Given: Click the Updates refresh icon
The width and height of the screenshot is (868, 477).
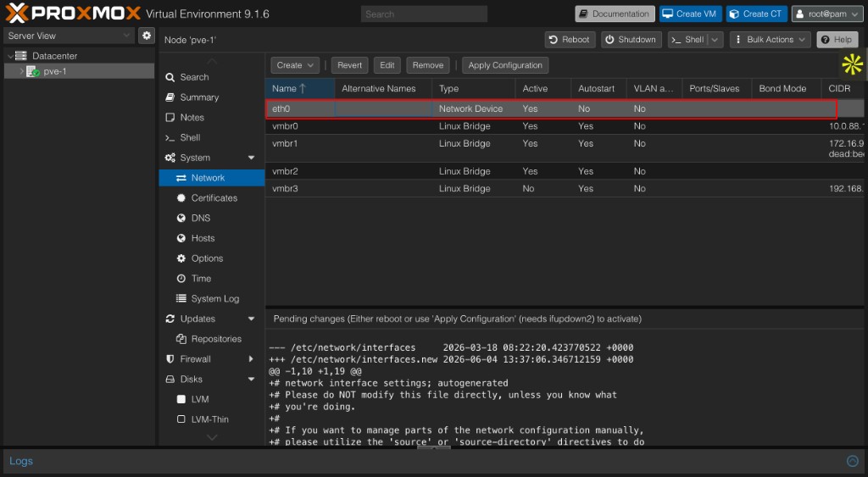Looking at the screenshot, I should (170, 319).
